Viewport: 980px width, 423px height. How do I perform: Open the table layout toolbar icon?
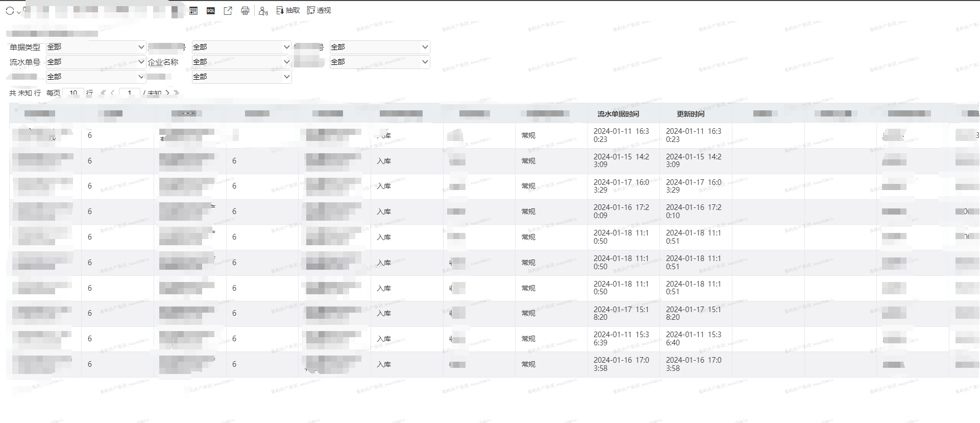(193, 11)
